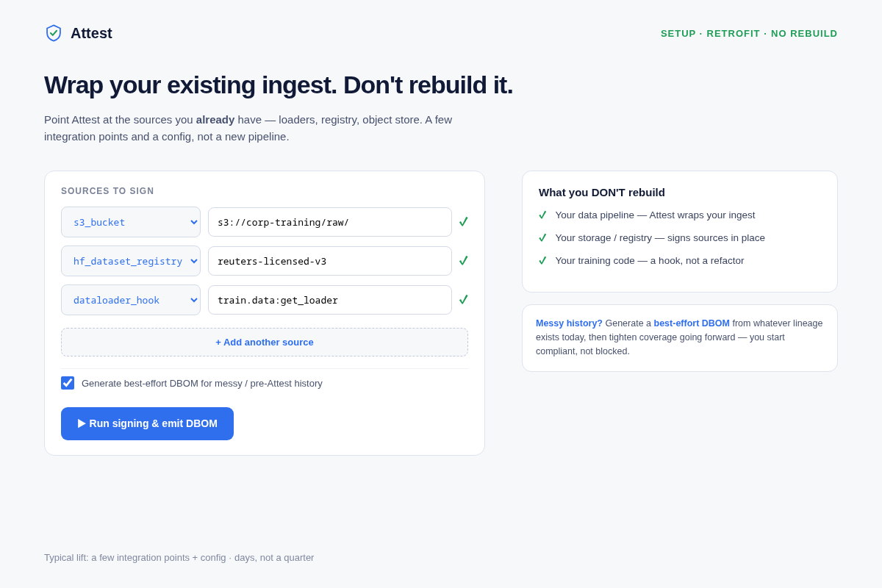
Task: Click the 'Wrap your existing ingest' headline
Action: (279, 85)
